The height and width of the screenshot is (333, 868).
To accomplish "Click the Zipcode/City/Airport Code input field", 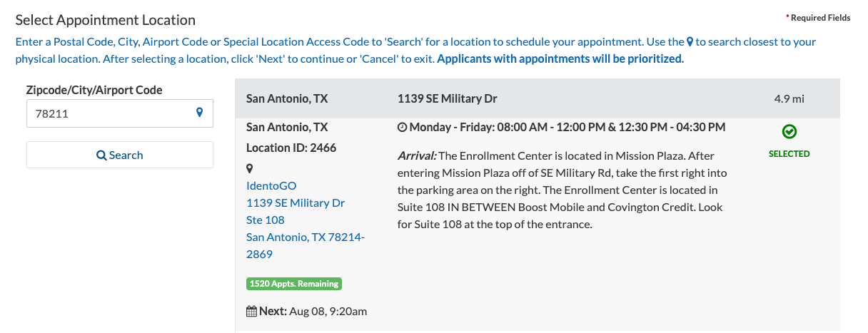I will [120, 113].
